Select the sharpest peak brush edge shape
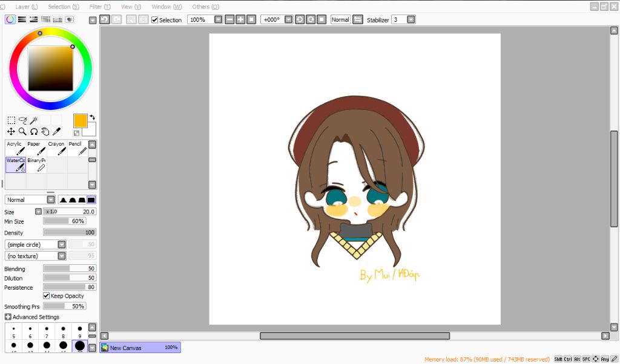The width and height of the screenshot is (620, 364). [x=63, y=200]
